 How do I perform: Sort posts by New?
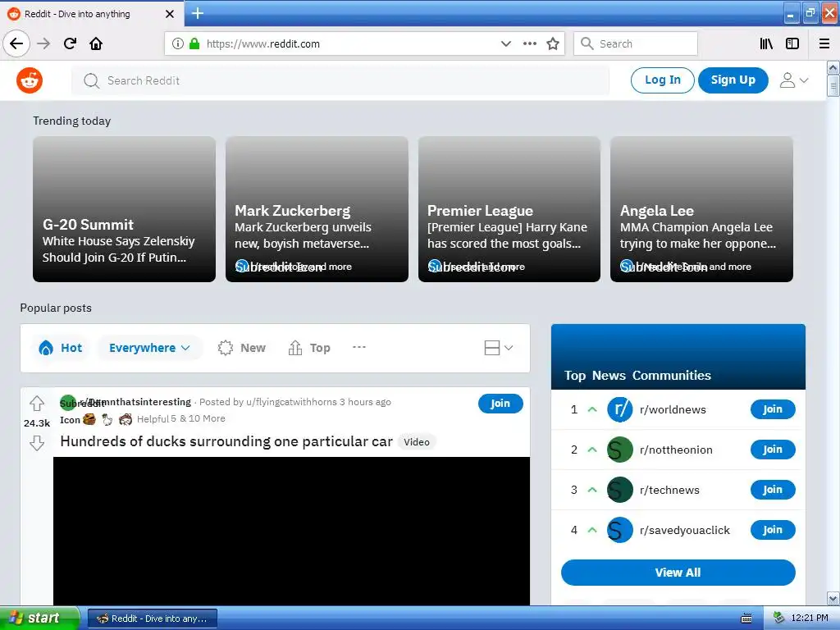[x=242, y=348]
